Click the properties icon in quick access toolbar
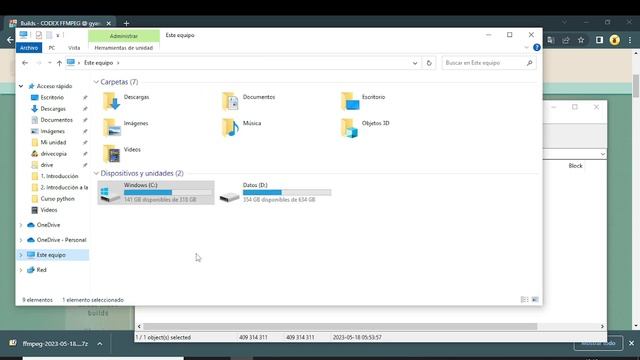Image resolution: width=640 pixels, height=360 pixels. [38, 35]
